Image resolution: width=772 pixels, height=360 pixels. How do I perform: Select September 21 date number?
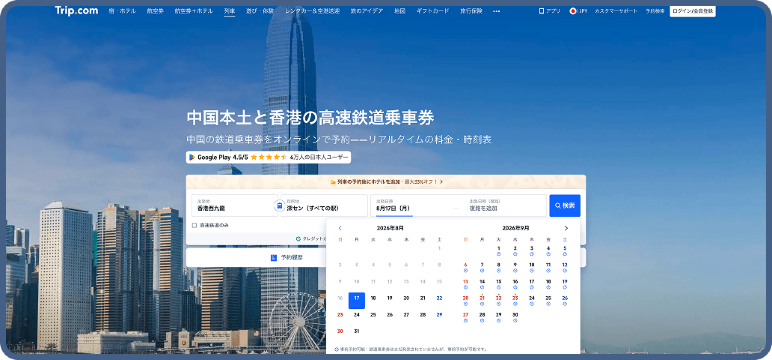click(x=482, y=298)
